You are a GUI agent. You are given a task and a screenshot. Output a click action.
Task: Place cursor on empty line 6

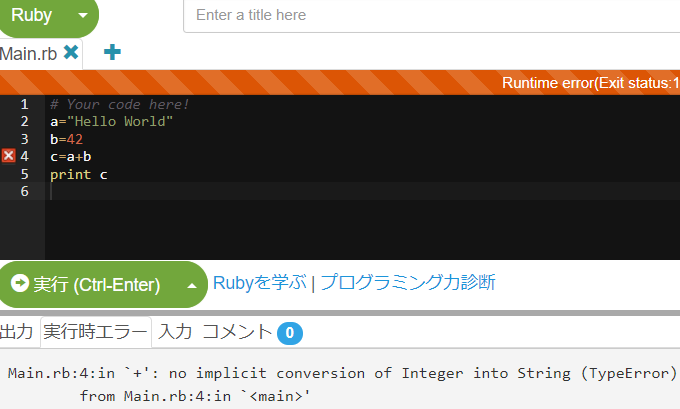point(362,191)
